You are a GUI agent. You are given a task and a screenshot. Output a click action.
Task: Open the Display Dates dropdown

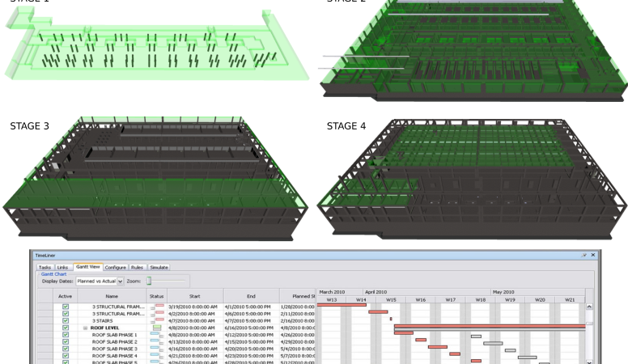(120, 281)
